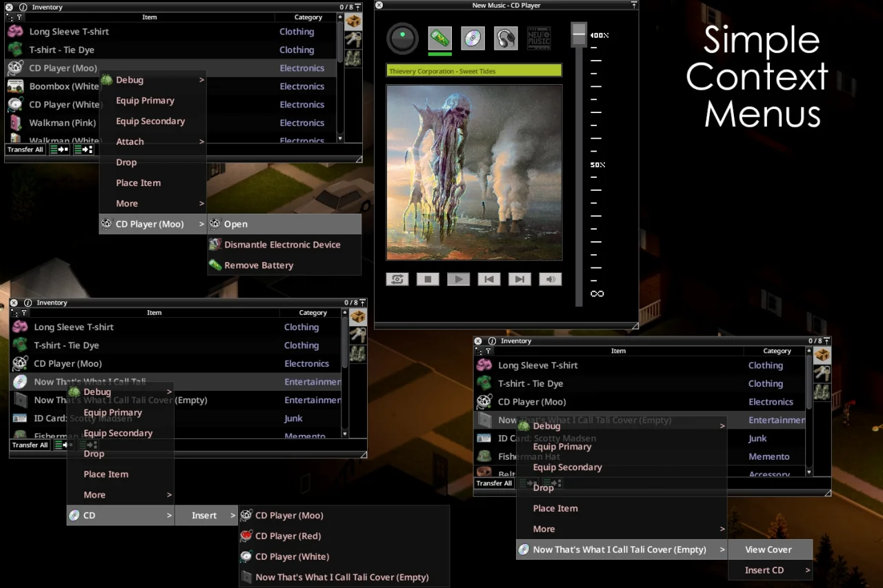The width and height of the screenshot is (883, 588).
Task: Click the info icon in upper-left Inventory window
Action: tap(23, 7)
